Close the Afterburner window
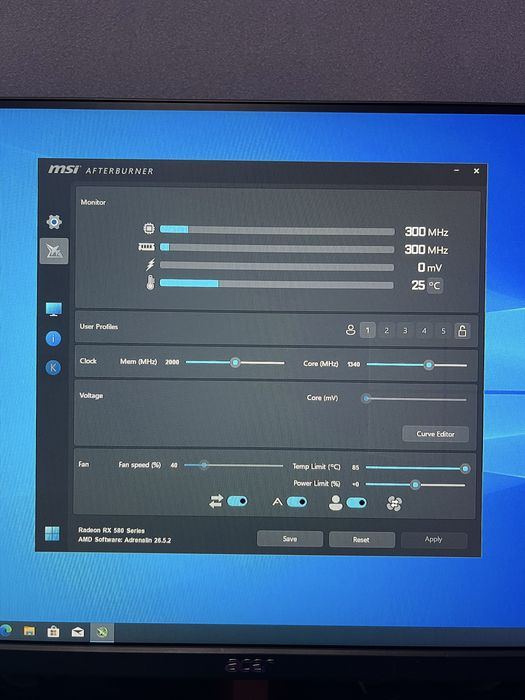 pyautogui.click(x=476, y=171)
